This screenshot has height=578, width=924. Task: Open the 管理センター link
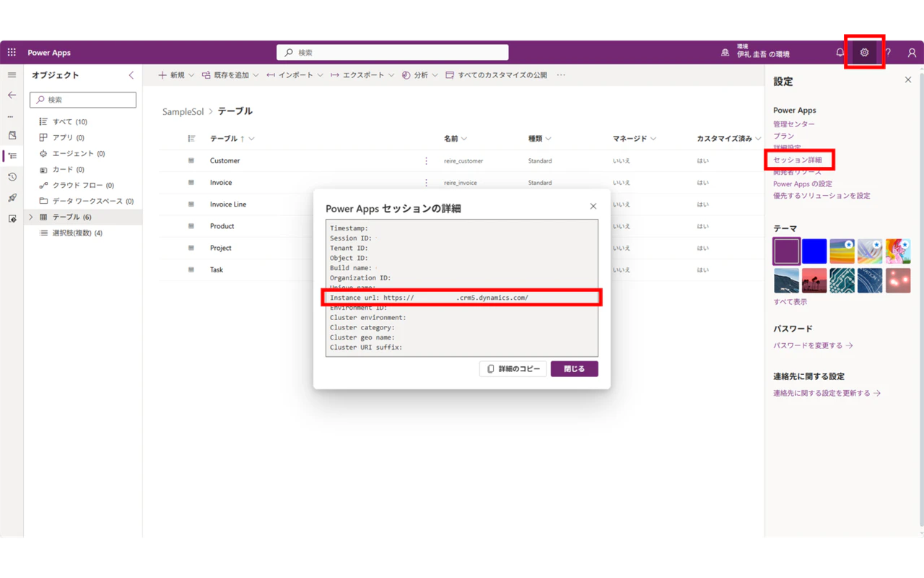794,124
